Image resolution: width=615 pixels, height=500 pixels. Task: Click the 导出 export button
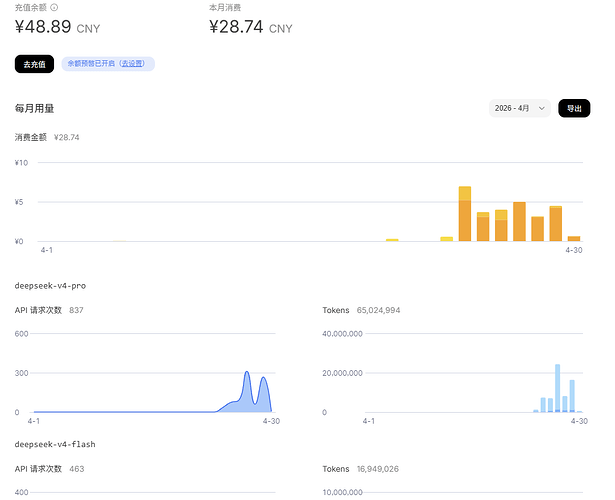574,108
